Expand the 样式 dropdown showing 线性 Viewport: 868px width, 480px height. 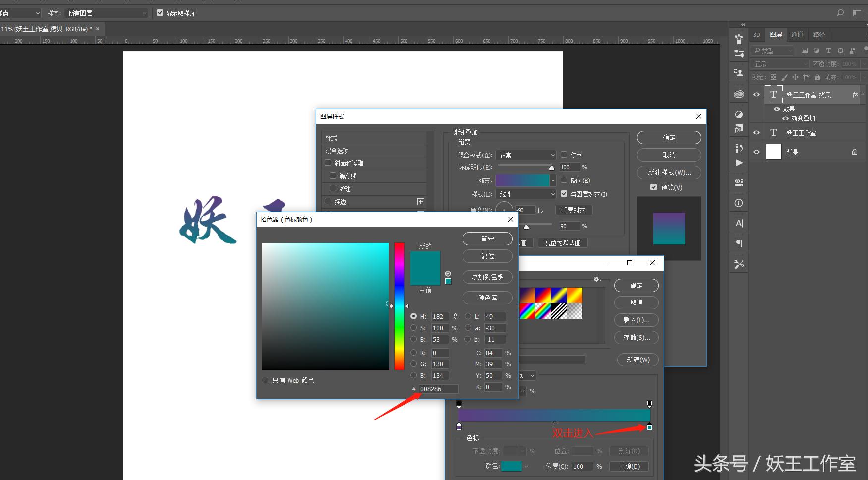526,194
